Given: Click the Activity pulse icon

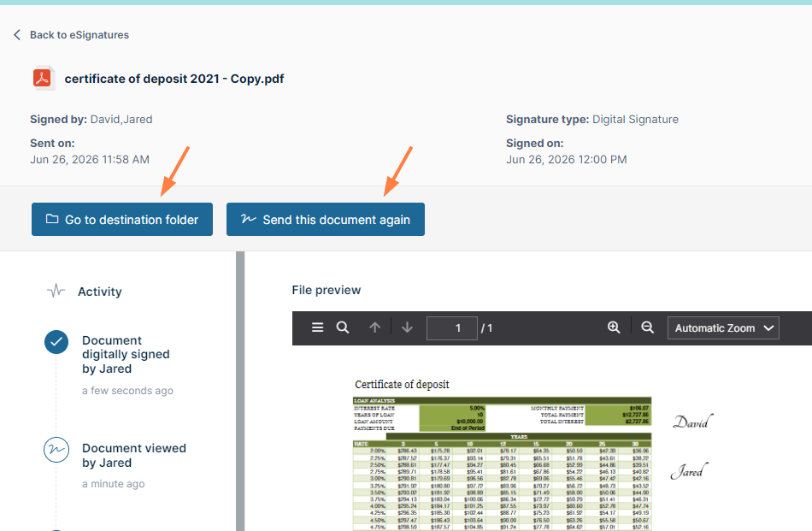Looking at the screenshot, I should 56,291.
